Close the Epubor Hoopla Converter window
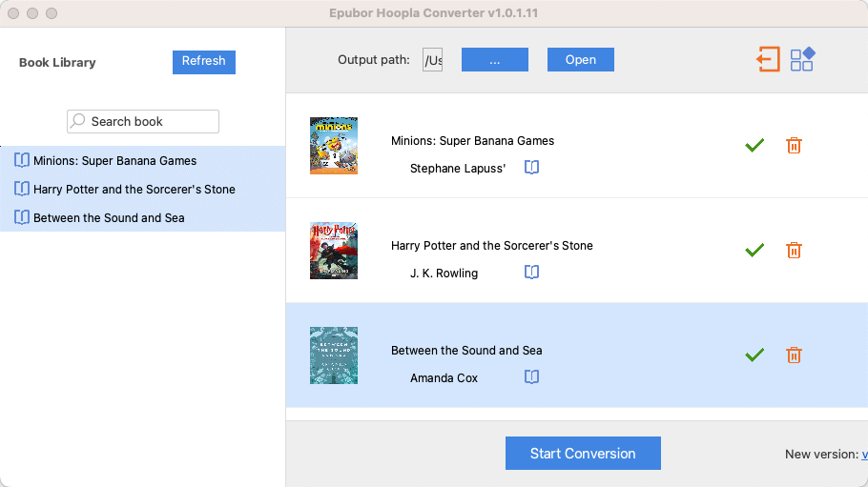Screen dimensions: 868x487 (13, 13)
